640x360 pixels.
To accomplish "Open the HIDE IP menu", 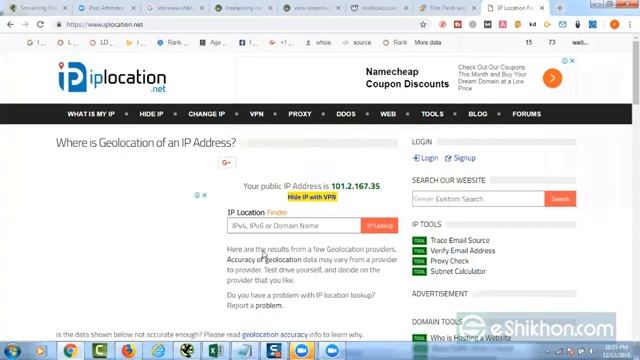I will (x=151, y=114).
